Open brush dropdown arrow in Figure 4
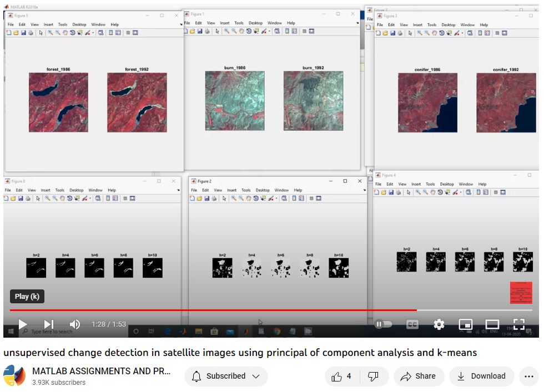 (x=461, y=192)
